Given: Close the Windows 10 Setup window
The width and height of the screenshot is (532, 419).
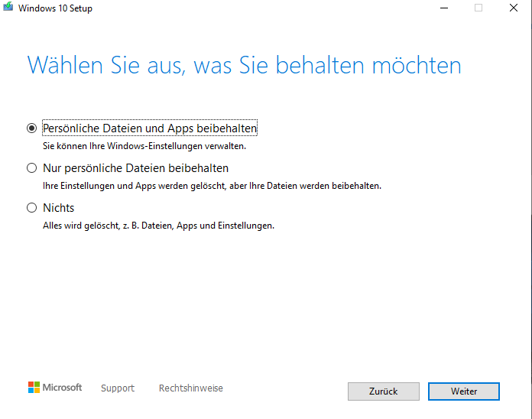Looking at the screenshot, I should coord(514,8).
